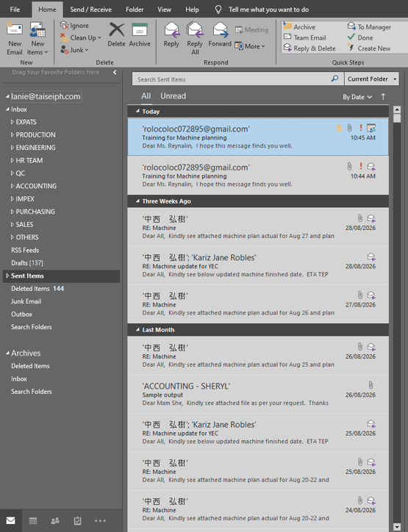Image resolution: width=408 pixels, height=532 pixels.
Task: Switch to Calendar view icon
Action: [x=33, y=521]
